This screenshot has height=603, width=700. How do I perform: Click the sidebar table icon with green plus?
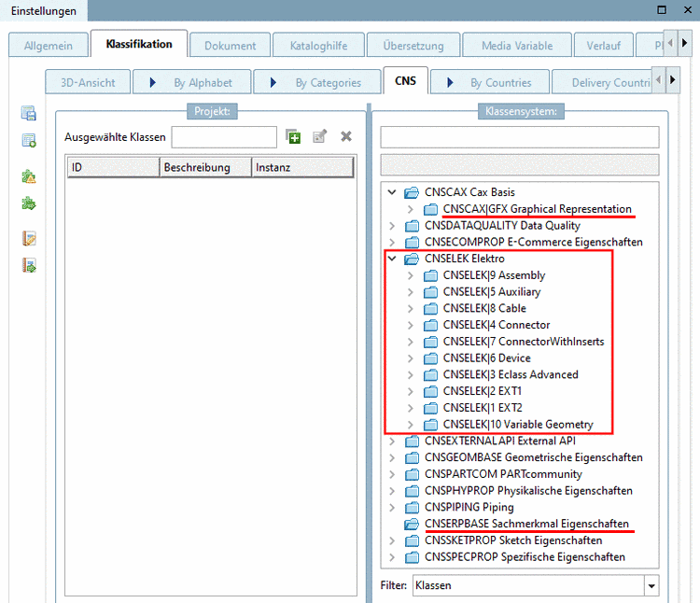click(29, 140)
